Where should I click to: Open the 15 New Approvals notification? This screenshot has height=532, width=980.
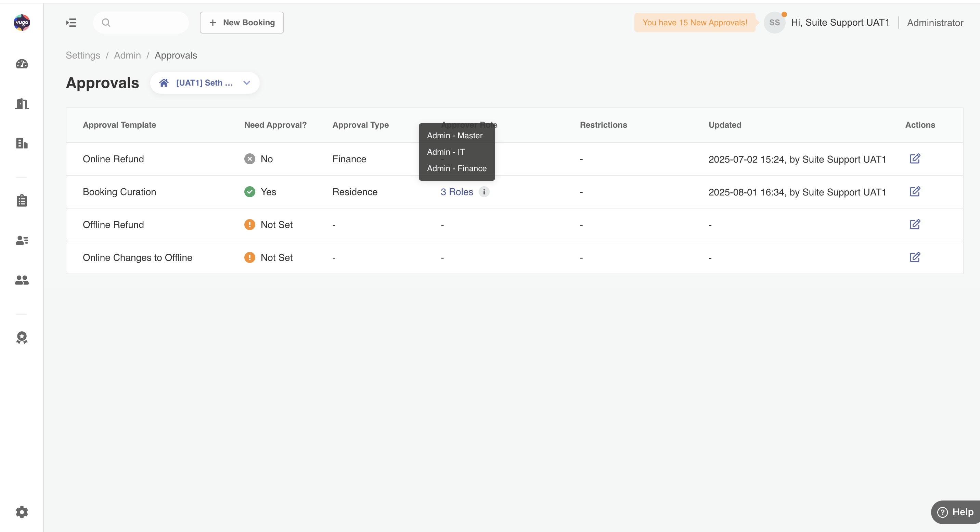694,23
